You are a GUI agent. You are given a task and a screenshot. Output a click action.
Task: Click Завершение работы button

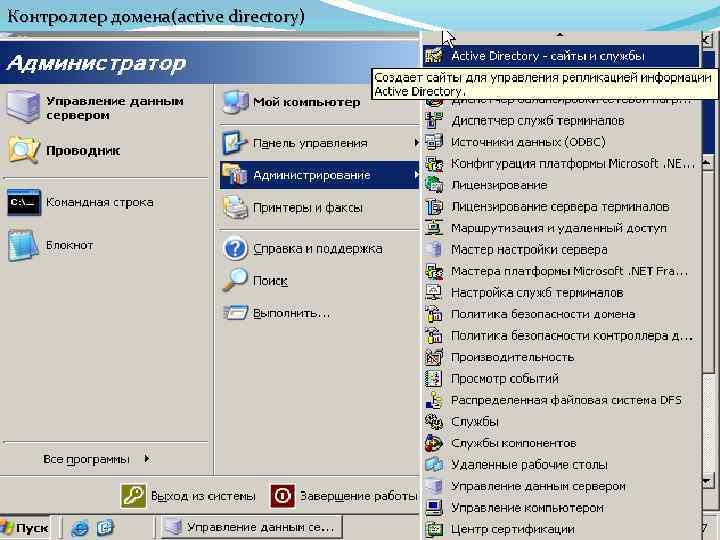click(x=344, y=496)
